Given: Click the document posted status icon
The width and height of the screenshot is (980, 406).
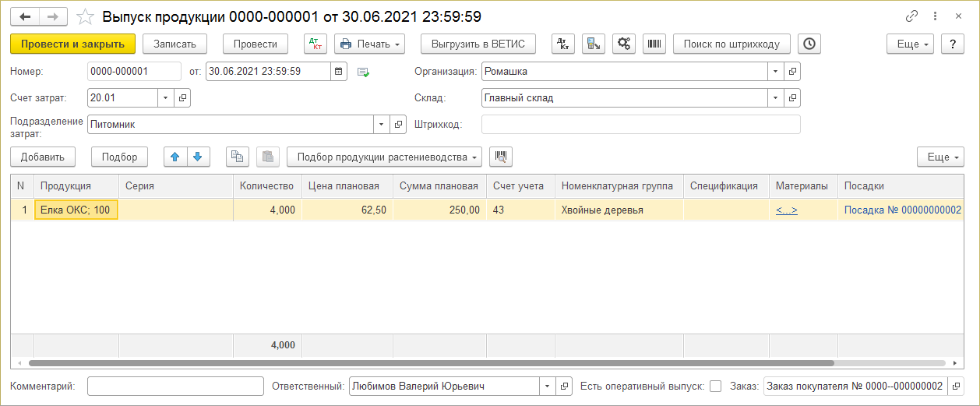Looking at the screenshot, I should (x=362, y=72).
